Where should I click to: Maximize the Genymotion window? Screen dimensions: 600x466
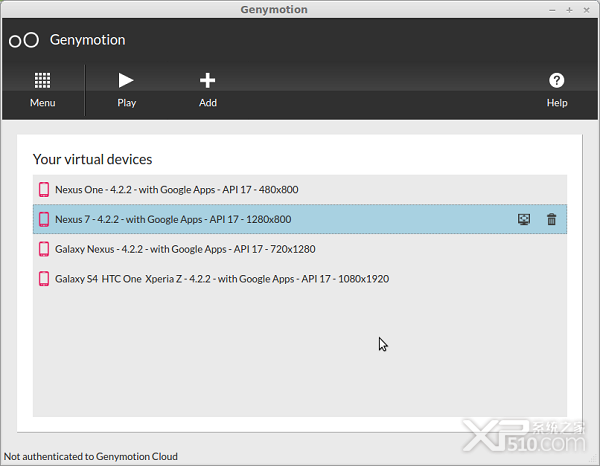click(x=569, y=10)
